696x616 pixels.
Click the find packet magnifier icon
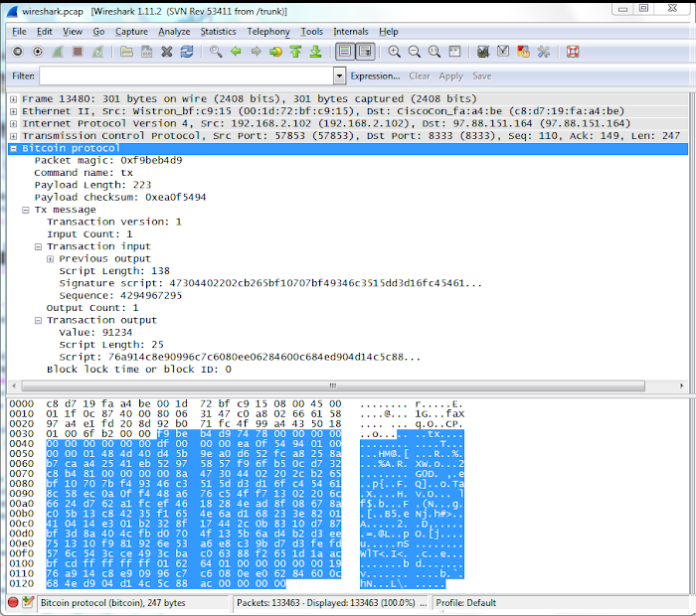[216, 51]
